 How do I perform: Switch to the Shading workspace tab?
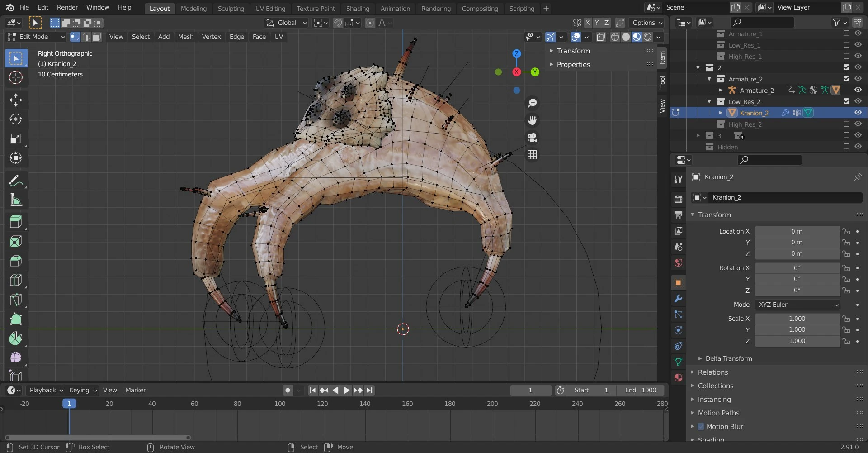point(358,8)
